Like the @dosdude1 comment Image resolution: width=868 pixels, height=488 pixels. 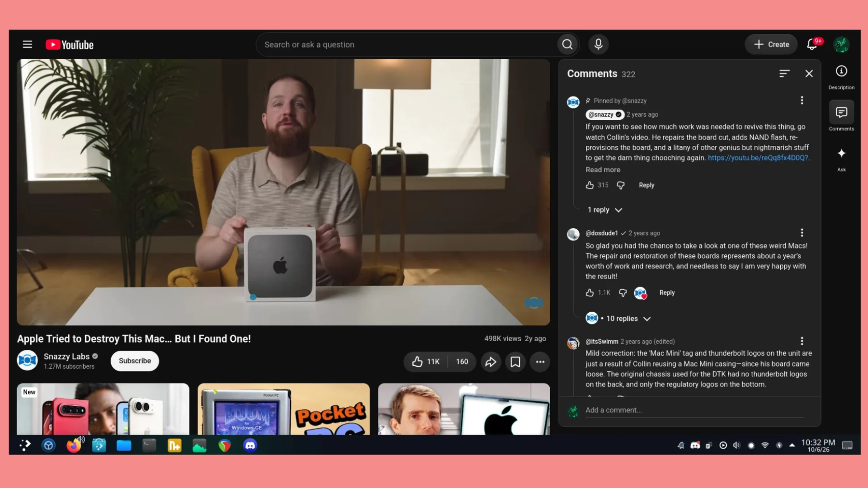point(590,293)
